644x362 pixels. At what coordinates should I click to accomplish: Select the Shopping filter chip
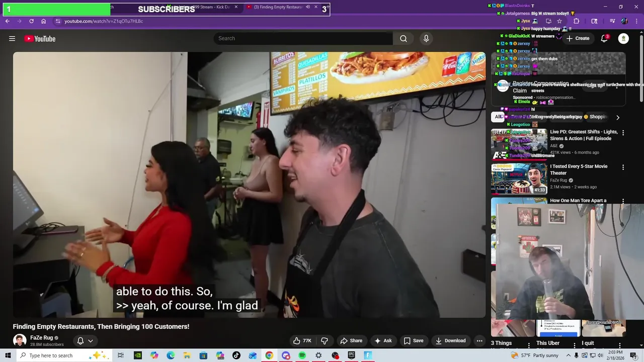[598, 117]
